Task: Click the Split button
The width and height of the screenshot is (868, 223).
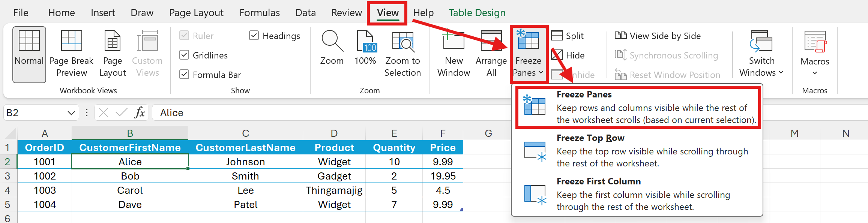Action: pyautogui.click(x=568, y=36)
